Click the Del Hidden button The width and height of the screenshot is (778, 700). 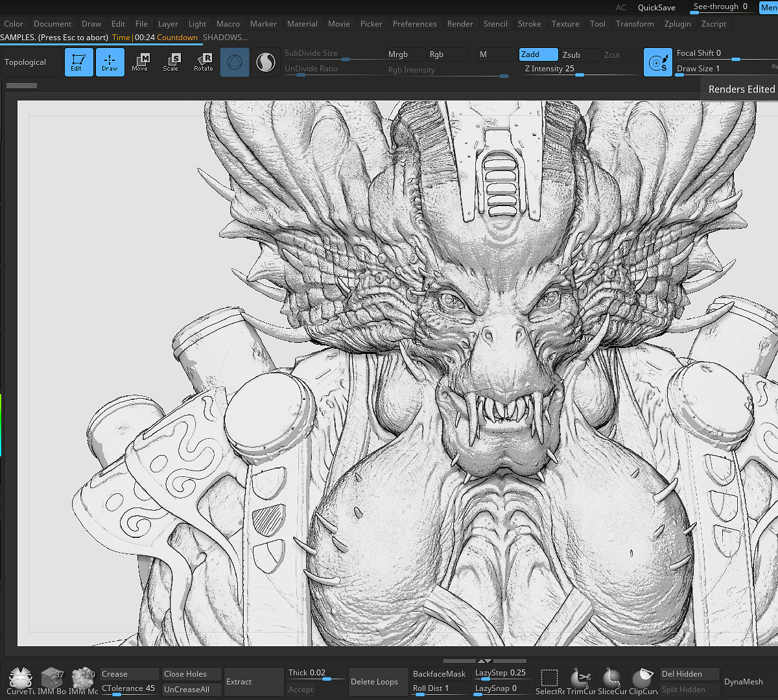point(690,674)
